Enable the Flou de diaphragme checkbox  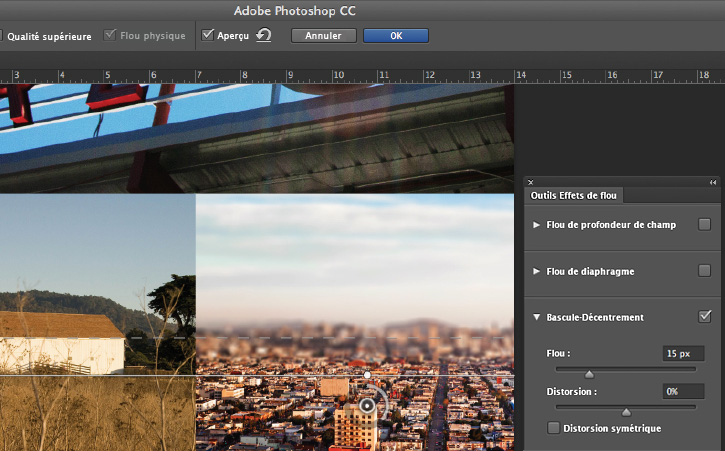[705, 271]
